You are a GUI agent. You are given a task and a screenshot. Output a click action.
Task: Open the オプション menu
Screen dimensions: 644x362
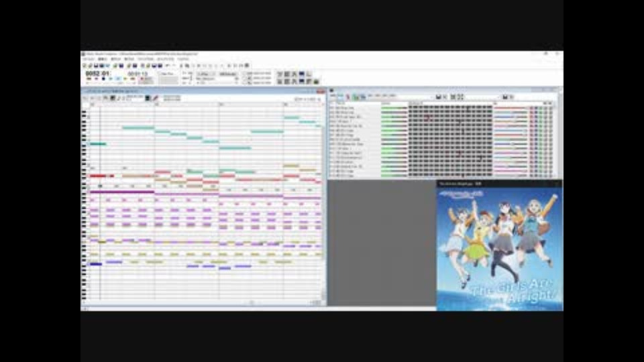tap(165, 59)
